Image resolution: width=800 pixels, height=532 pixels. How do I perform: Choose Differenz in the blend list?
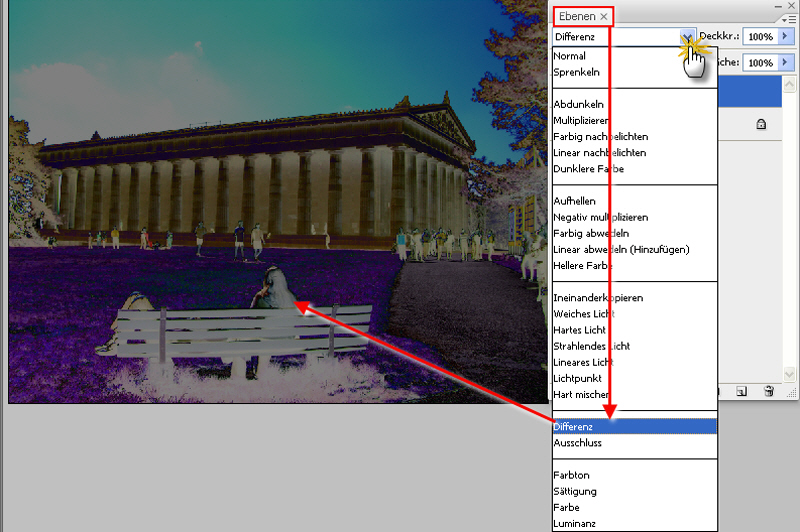tap(576, 426)
